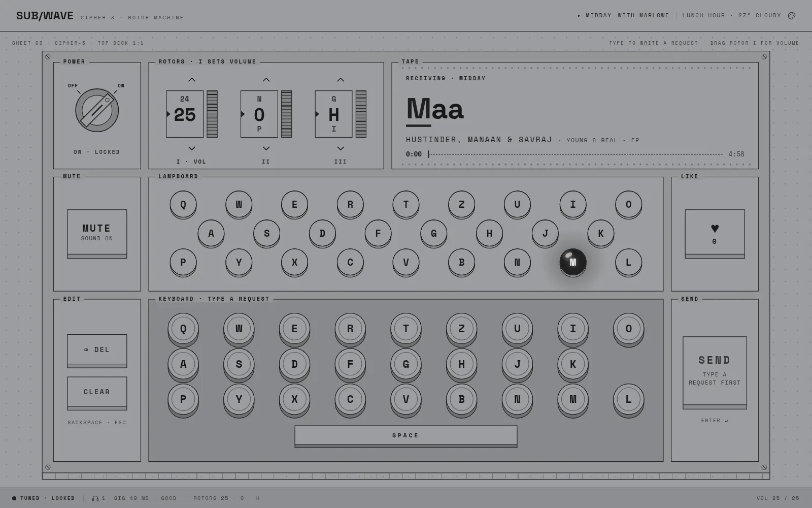812x508 pixels.
Task: Send the request with SEND button
Action: [715, 372]
